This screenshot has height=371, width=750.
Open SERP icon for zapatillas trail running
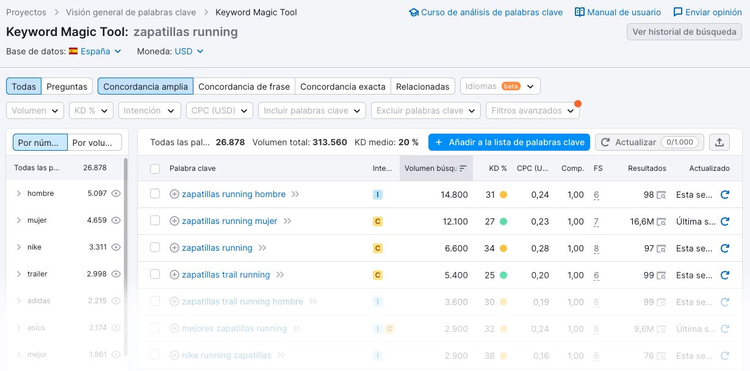pos(661,275)
